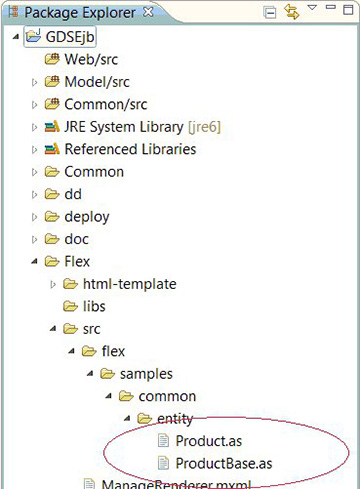360x489 pixels.
Task: Select the Common/src label
Action: tap(106, 104)
